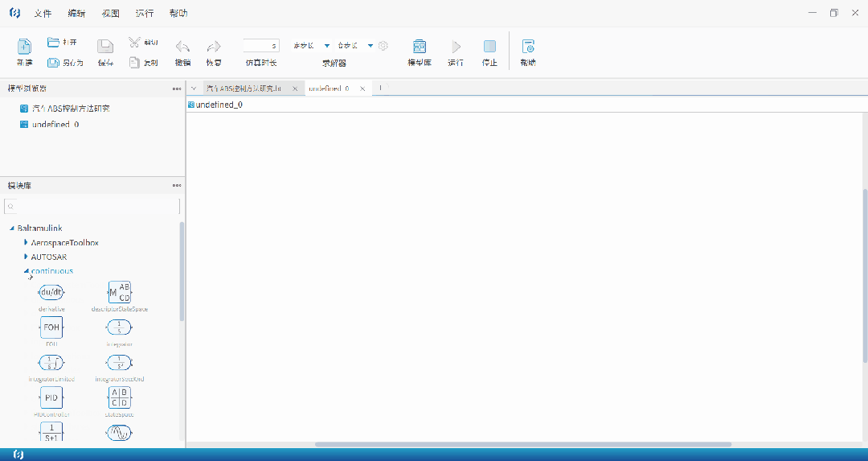Pick the FOH block icon
Viewport: 868px width, 461px height.
pos(51,327)
